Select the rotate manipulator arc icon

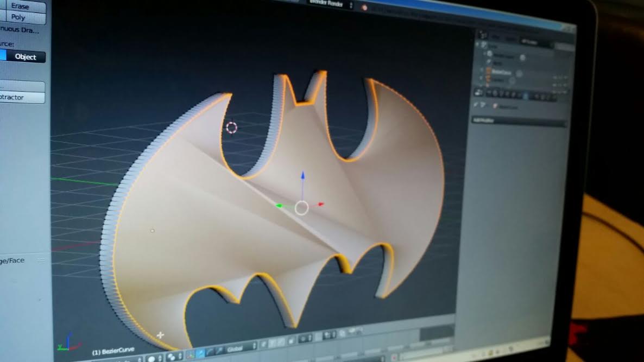pyautogui.click(x=210, y=352)
